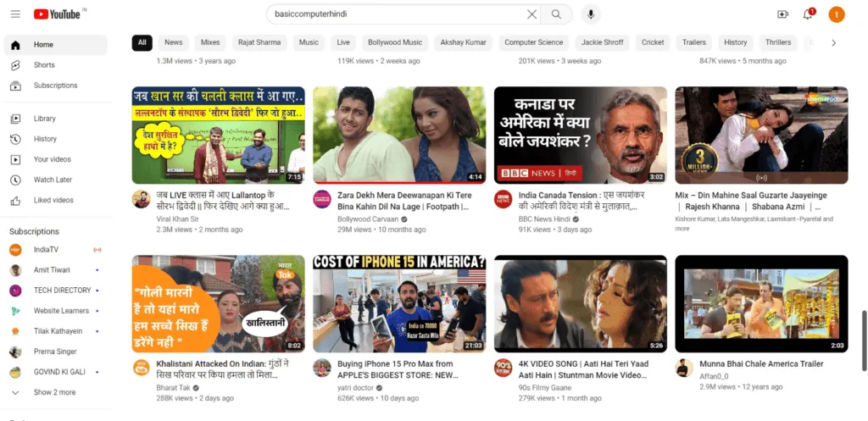
Task: Expand Show 2 more subscriptions
Action: pos(55,393)
